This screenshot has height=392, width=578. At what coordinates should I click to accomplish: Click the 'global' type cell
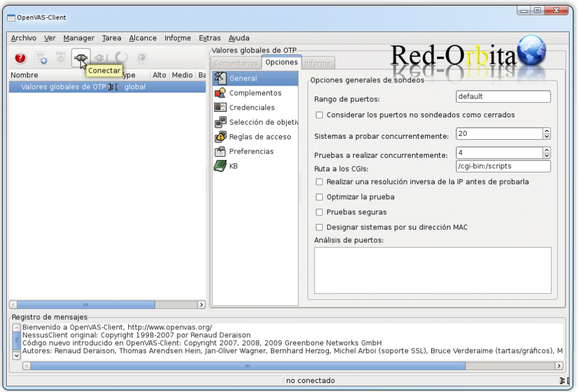(135, 87)
